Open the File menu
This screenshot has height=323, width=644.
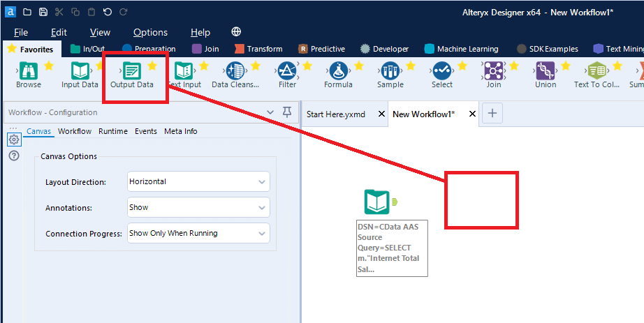tap(21, 32)
